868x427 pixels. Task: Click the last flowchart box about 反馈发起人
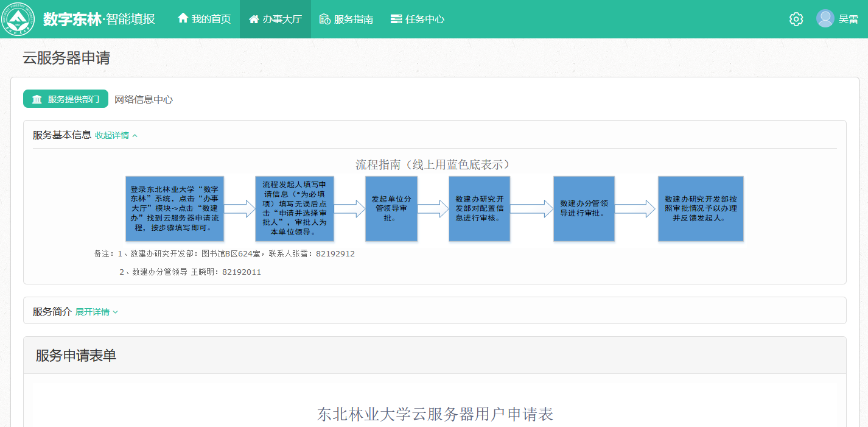point(701,209)
